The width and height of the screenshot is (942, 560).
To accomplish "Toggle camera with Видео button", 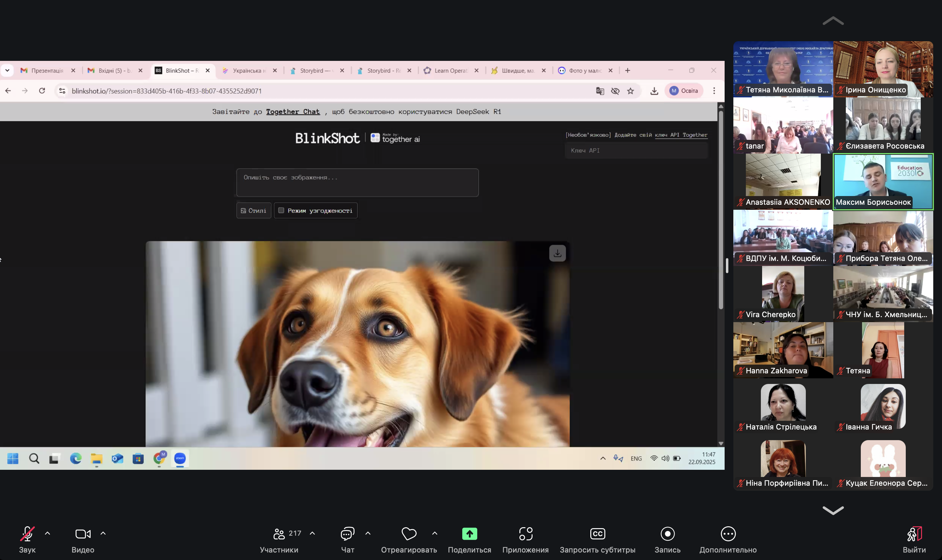I will pos(83,533).
